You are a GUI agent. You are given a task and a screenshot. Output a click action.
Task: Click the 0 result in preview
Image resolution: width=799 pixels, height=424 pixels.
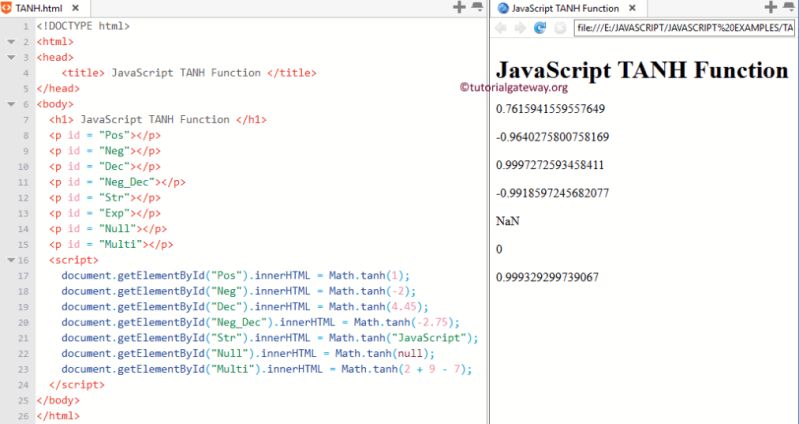[499, 249]
